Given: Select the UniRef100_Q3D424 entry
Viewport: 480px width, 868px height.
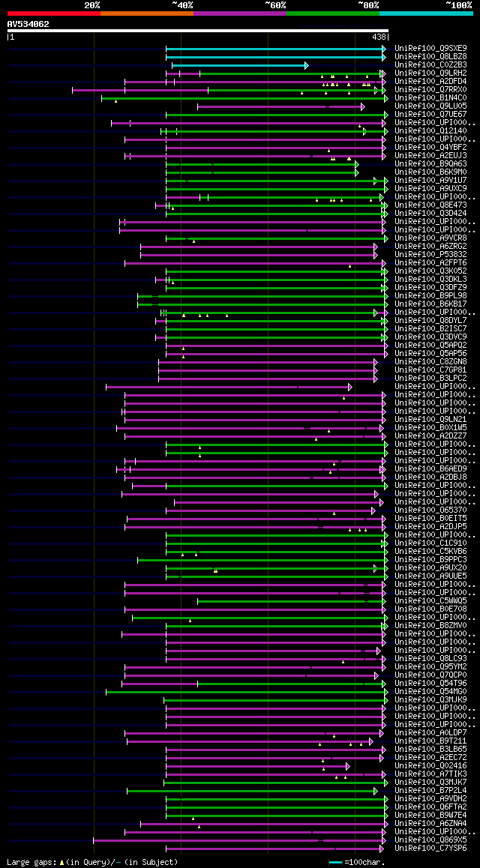Looking at the screenshot, I should [430, 214].
